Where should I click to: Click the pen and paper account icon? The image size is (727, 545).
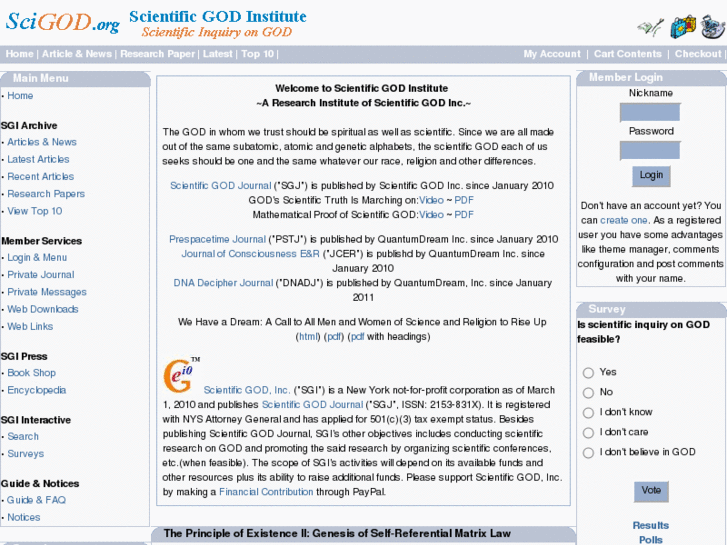(651, 27)
